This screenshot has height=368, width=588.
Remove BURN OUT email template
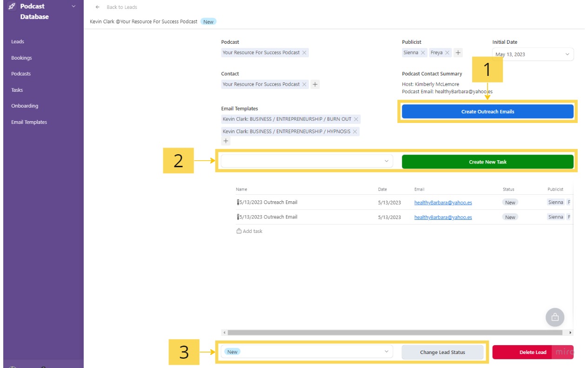[356, 119]
